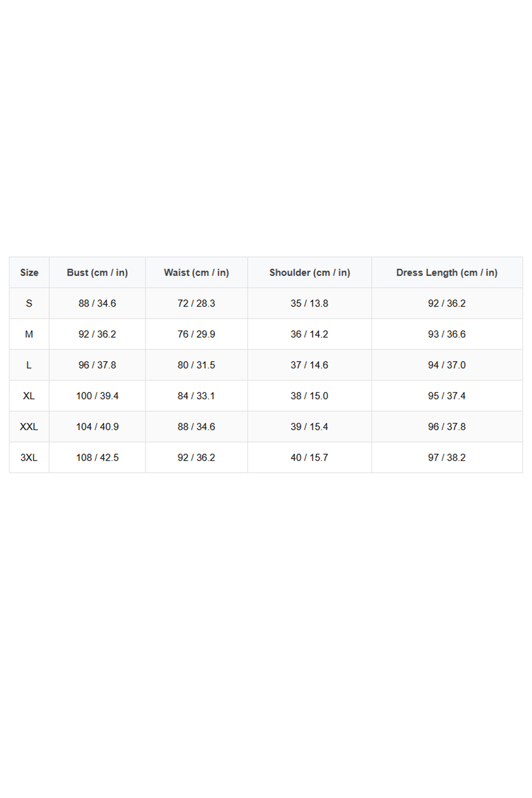Image resolution: width=532 pixels, height=798 pixels.
Task: Click the 40 / 15.7 shoulder cell
Action: tap(310, 457)
